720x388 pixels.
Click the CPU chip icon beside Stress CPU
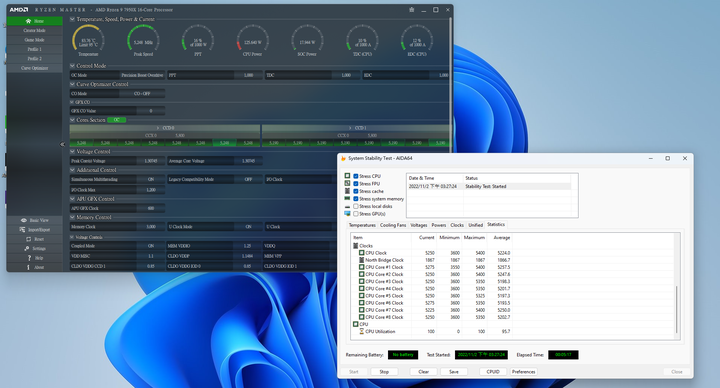(347, 176)
